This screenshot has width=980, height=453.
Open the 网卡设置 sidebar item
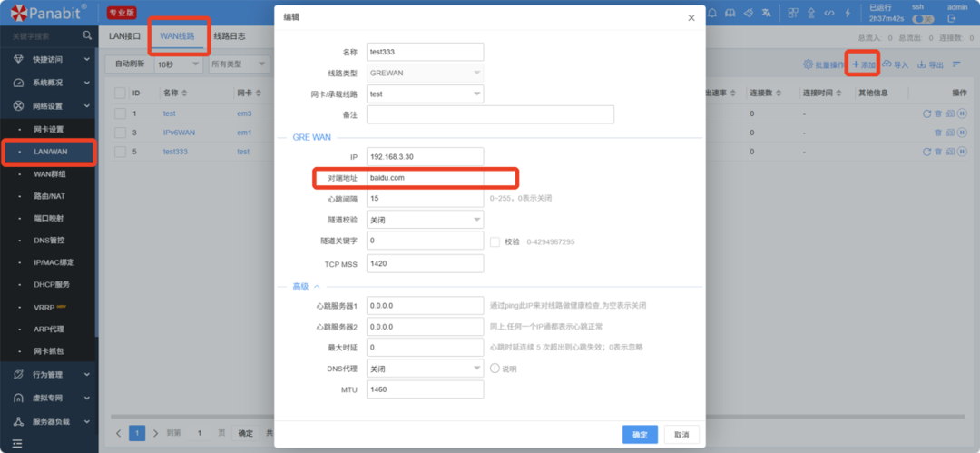click(49, 129)
